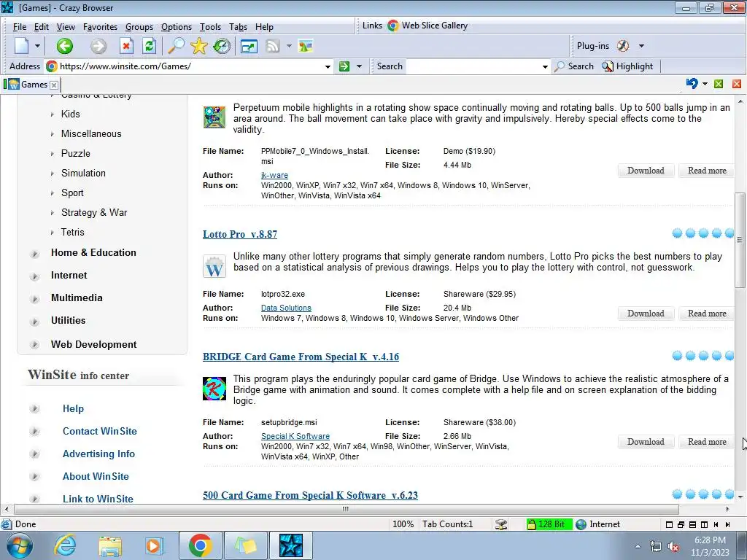Click the green X close-all tabs icon
747x560 pixels.
[719, 84]
